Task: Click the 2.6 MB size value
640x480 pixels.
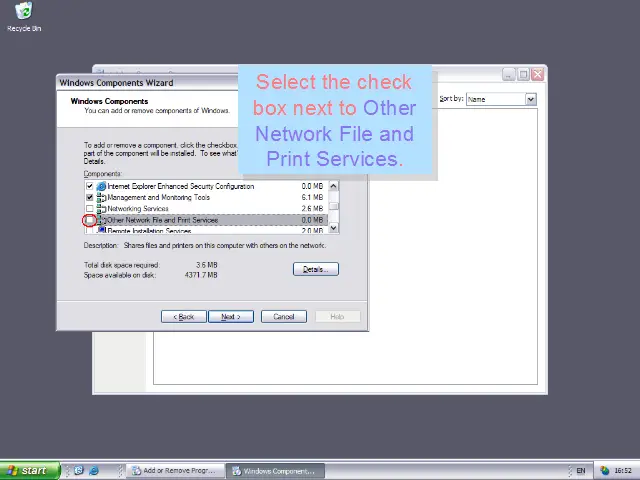Action: [x=312, y=209]
